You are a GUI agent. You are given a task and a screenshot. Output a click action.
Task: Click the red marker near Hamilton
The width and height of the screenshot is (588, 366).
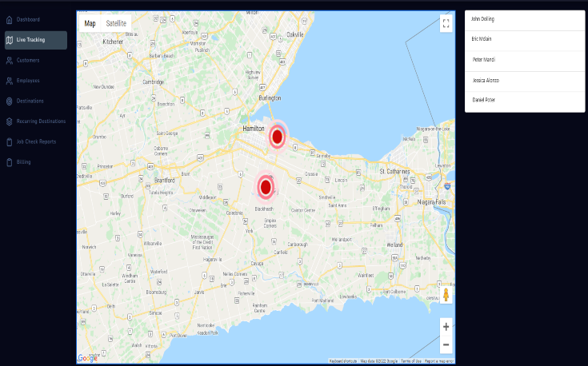(277, 137)
